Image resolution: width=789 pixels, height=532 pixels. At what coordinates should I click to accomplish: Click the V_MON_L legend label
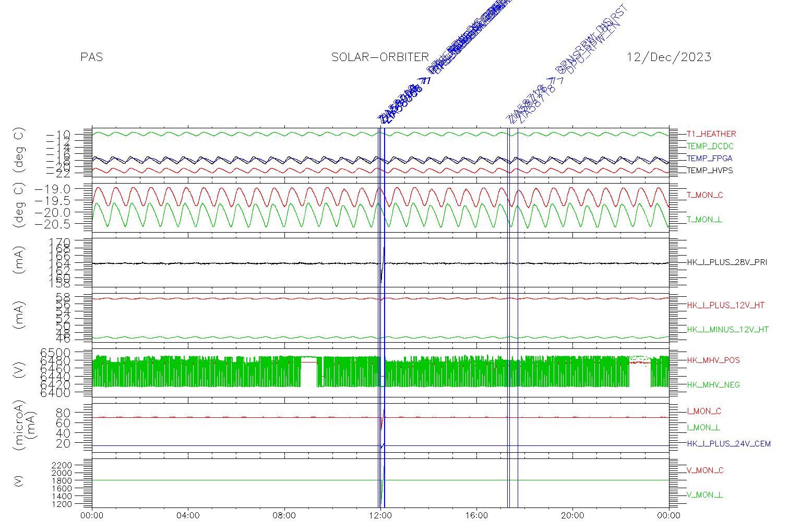point(704,495)
